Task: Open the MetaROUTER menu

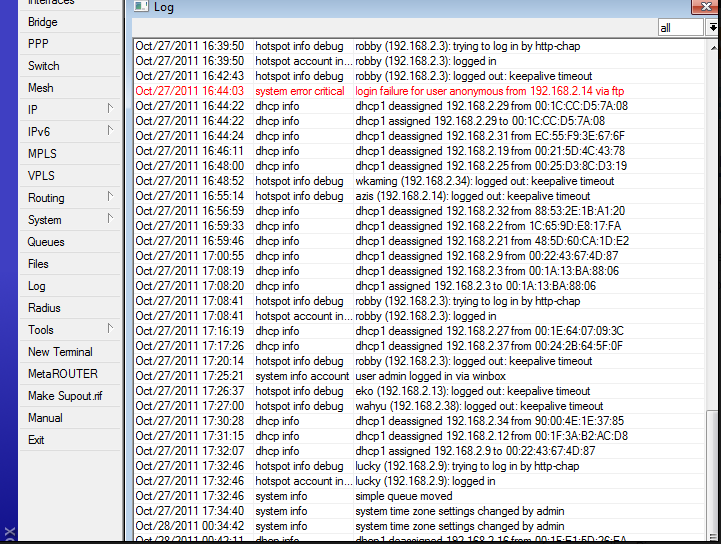Action: [x=63, y=374]
